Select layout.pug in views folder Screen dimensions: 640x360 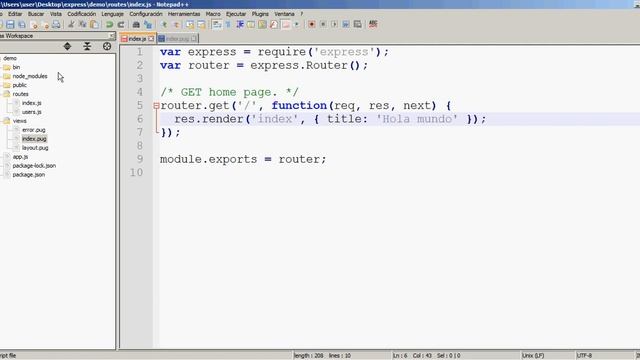point(35,148)
